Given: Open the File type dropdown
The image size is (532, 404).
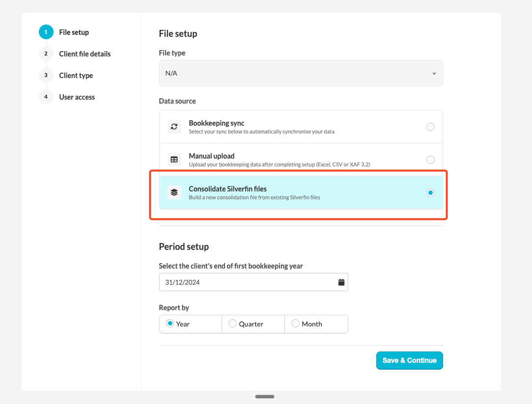Looking at the screenshot, I should coord(301,73).
